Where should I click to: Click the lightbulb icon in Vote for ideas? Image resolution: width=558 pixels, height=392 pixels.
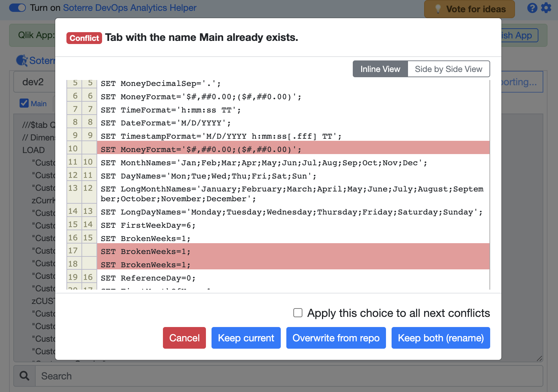point(438,9)
